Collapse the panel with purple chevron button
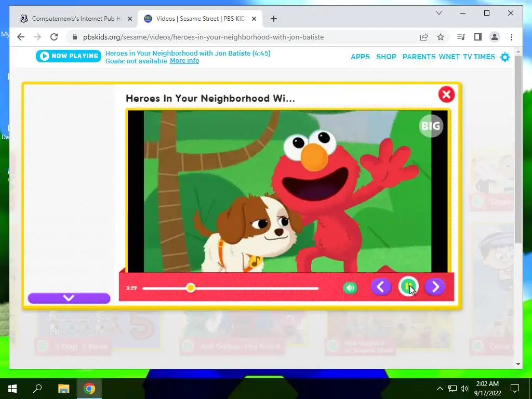 69,298
